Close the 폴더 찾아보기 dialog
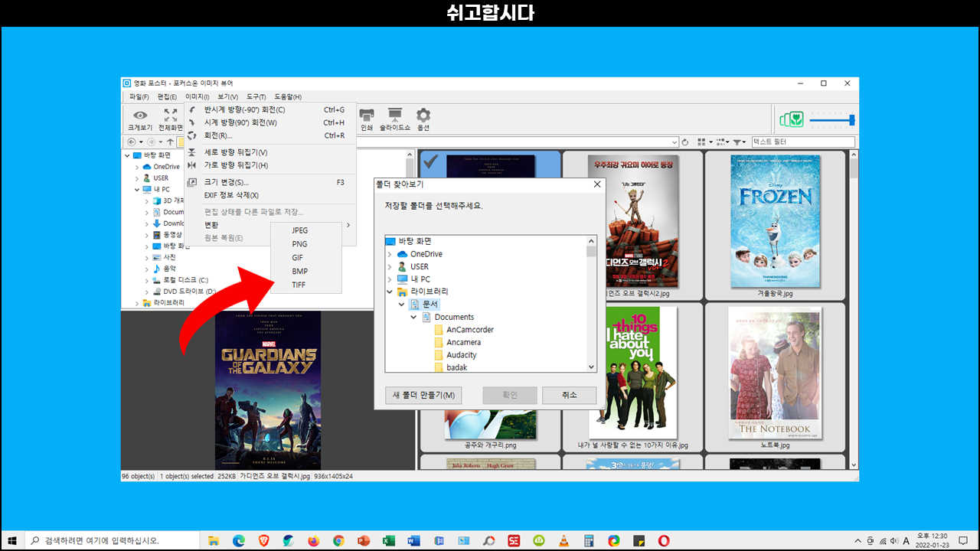Viewport: 980px width, 551px height. click(597, 184)
